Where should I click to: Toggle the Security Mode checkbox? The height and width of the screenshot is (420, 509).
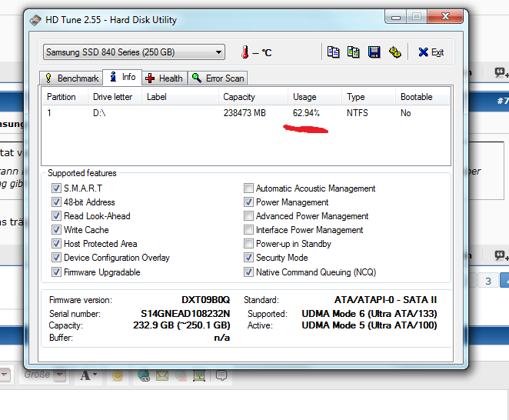pos(248,258)
